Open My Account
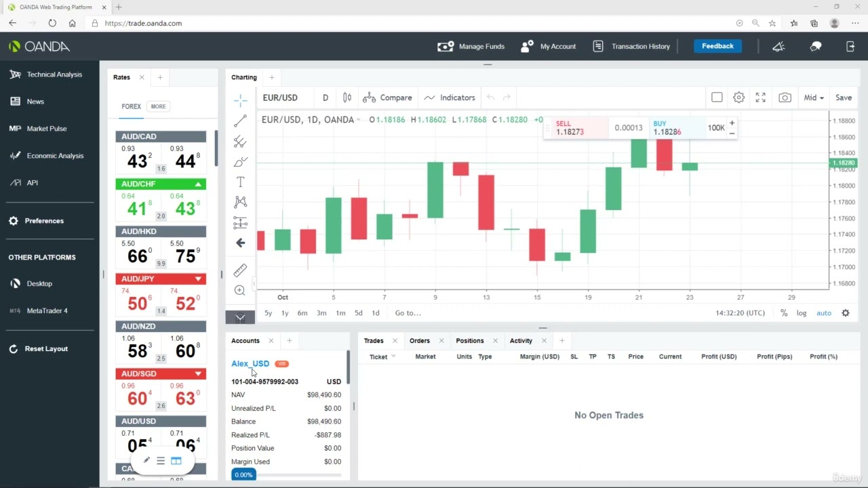Image resolution: width=868 pixels, height=488 pixels. [x=548, y=46]
